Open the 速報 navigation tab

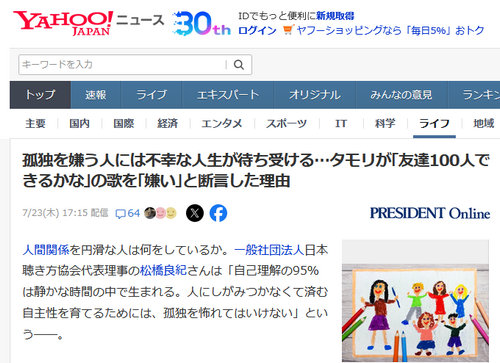(x=96, y=95)
